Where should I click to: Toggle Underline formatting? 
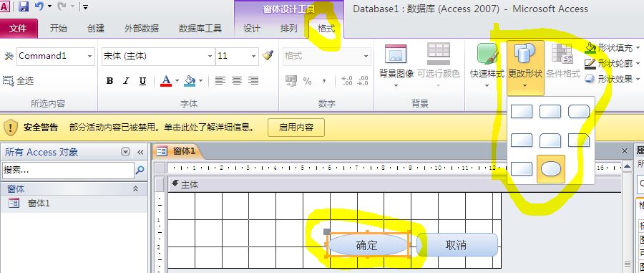pos(142,80)
